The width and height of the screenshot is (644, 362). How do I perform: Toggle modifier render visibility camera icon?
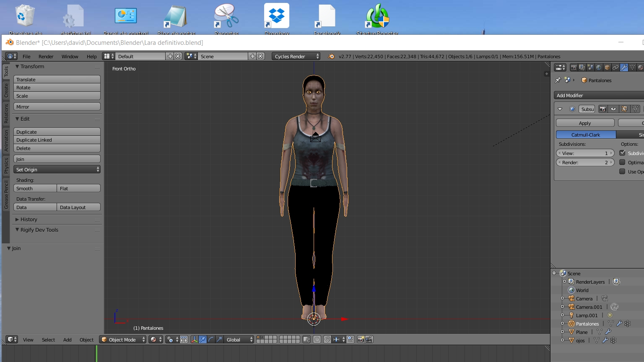click(x=603, y=109)
